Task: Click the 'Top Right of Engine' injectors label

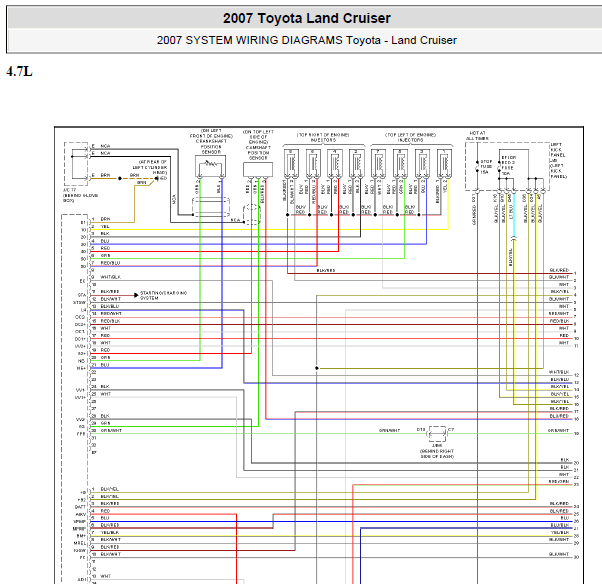Action: (x=321, y=135)
